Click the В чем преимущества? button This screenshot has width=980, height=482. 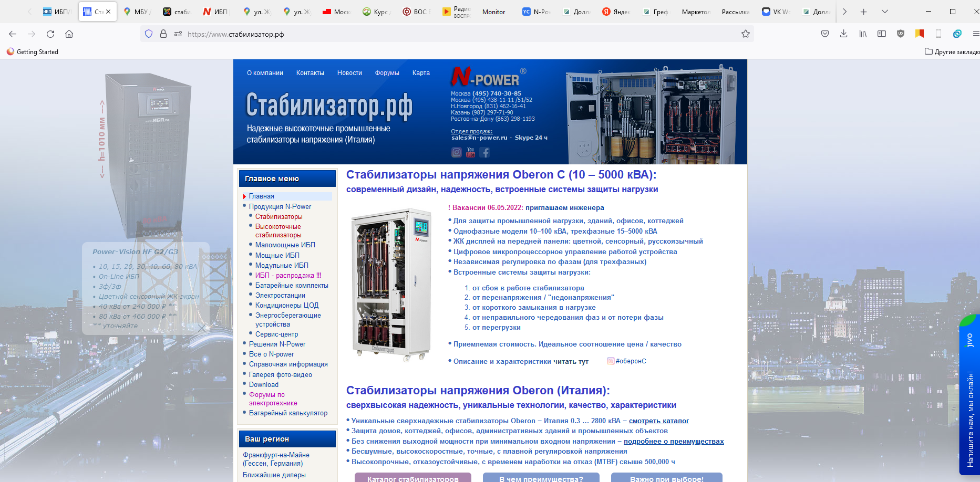541,477
